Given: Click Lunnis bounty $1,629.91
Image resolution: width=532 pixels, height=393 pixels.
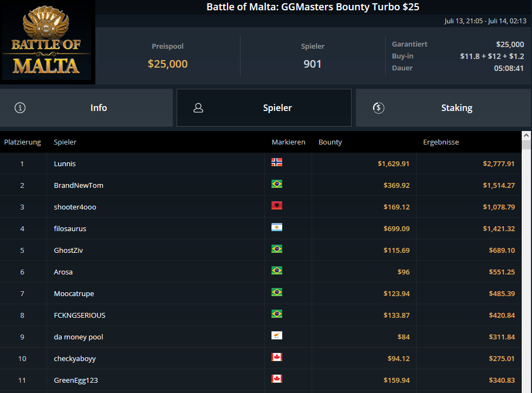Looking at the screenshot, I should tap(393, 164).
